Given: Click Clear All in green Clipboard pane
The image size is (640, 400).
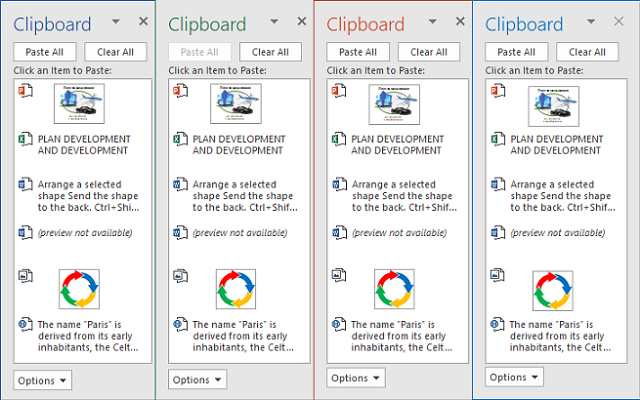Looking at the screenshot, I should click(x=270, y=52).
